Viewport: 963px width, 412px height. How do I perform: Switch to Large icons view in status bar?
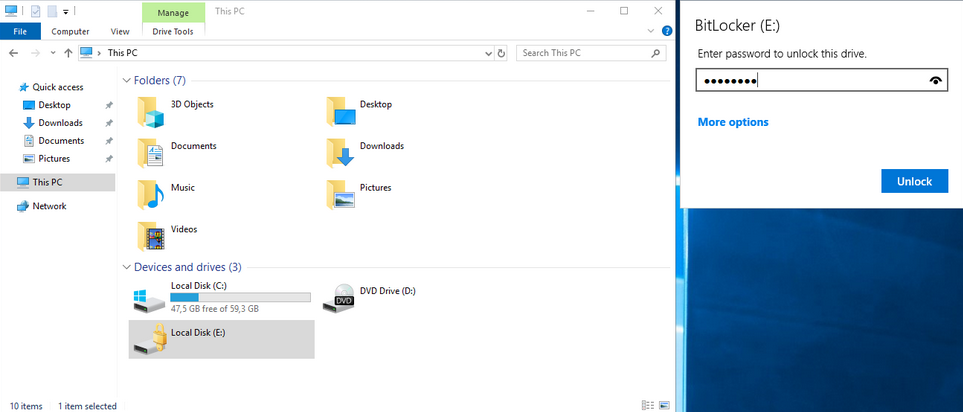664,405
